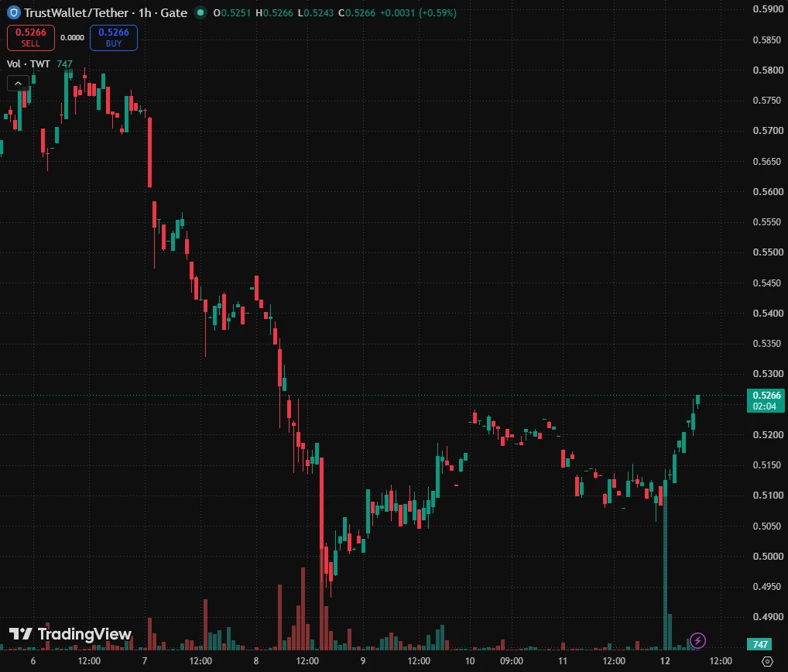Click the 0.5700 price axis label
The height and width of the screenshot is (672, 788).
(768, 131)
